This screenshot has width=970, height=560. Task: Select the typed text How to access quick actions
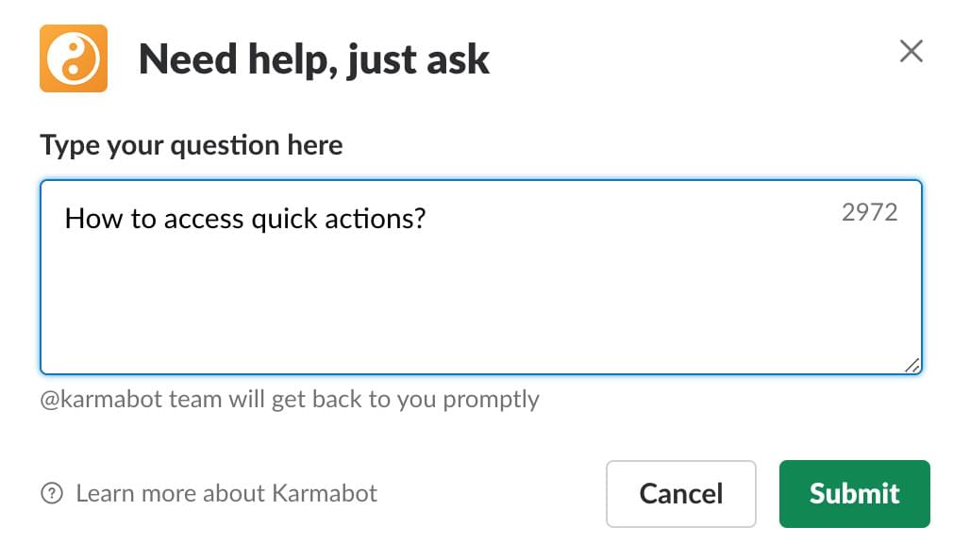point(243,219)
